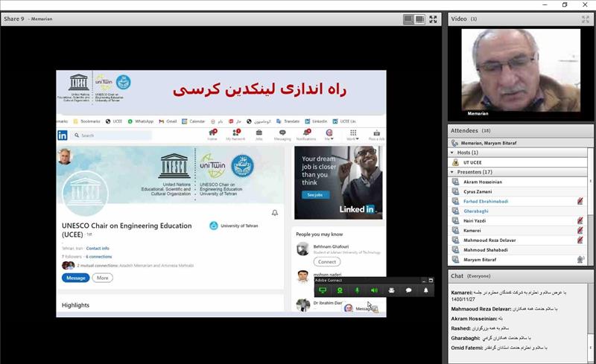Open the WhatsApp bookmark
Screen dimensions: 596x364
pos(141,121)
